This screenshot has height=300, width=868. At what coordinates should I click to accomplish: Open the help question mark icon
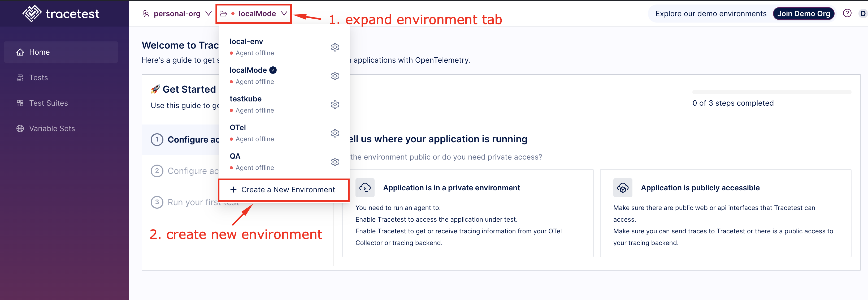click(x=847, y=13)
